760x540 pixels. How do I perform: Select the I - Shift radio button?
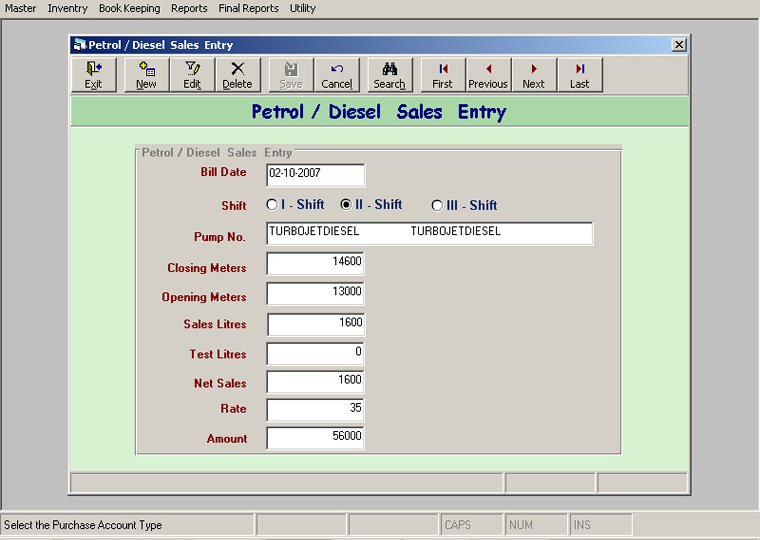click(272, 205)
